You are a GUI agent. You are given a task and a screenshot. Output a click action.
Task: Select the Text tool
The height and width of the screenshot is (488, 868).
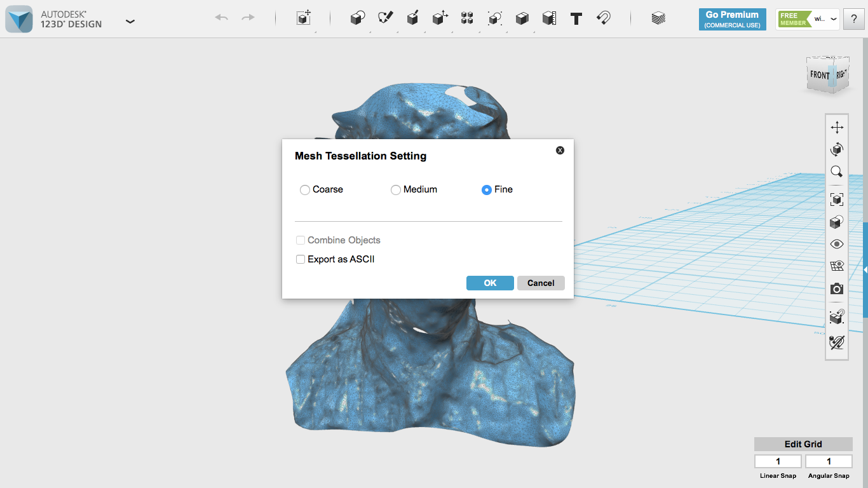coord(576,18)
